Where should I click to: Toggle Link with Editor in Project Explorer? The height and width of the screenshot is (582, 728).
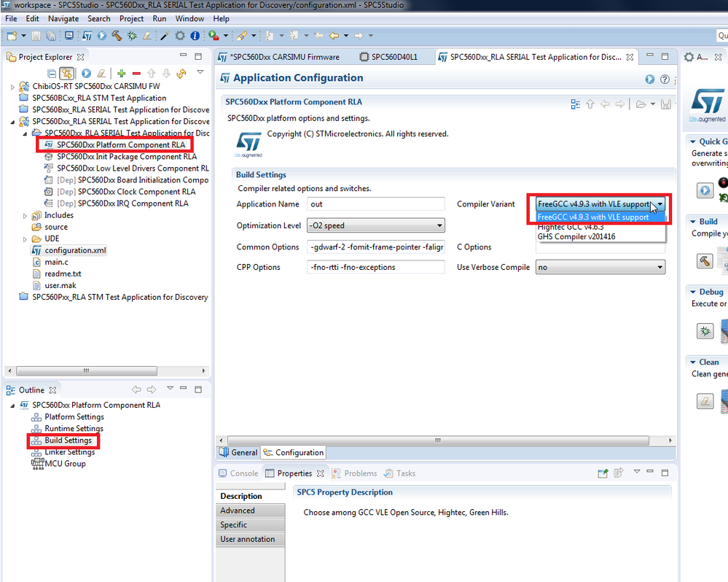click(67, 74)
